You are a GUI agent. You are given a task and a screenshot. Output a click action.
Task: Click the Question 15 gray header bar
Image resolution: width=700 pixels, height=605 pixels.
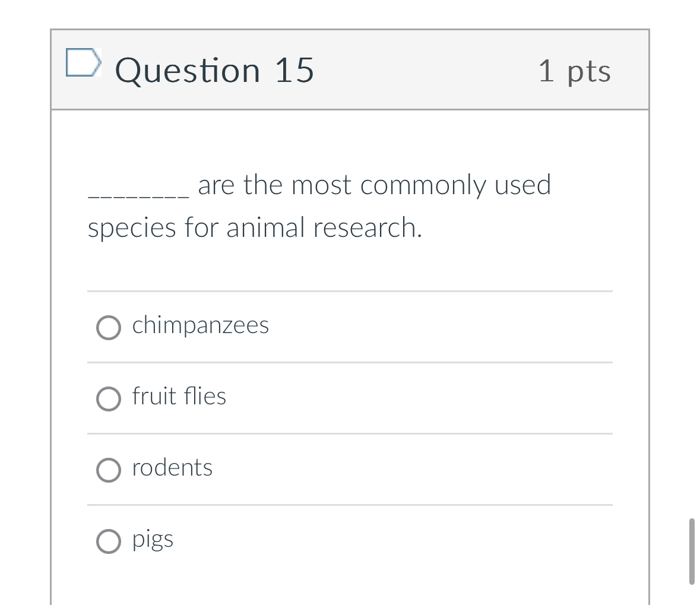coord(416,69)
